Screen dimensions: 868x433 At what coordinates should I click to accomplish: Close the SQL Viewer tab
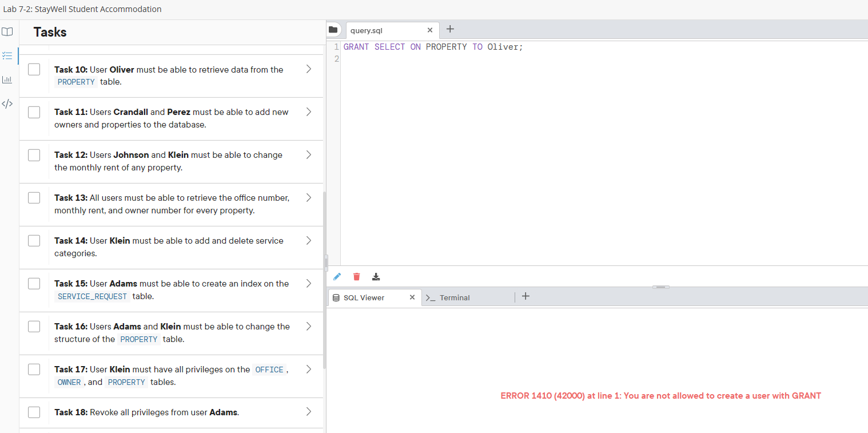(x=412, y=297)
